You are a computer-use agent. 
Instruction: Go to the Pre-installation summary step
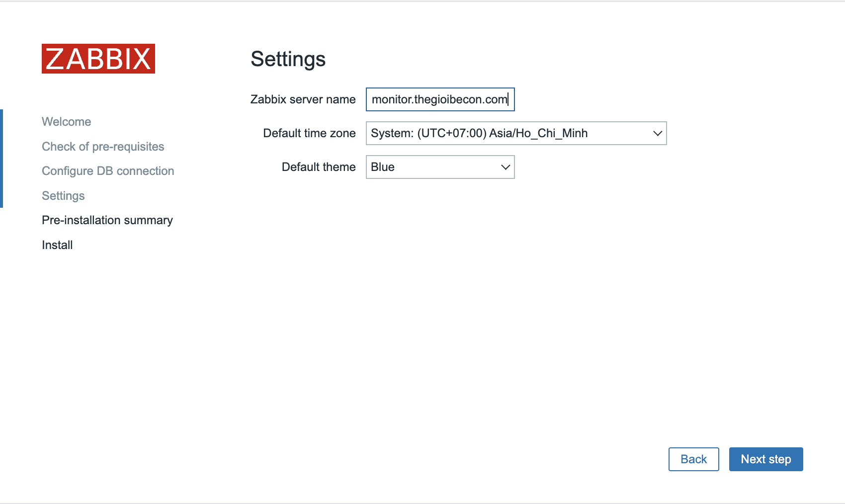[x=107, y=220]
